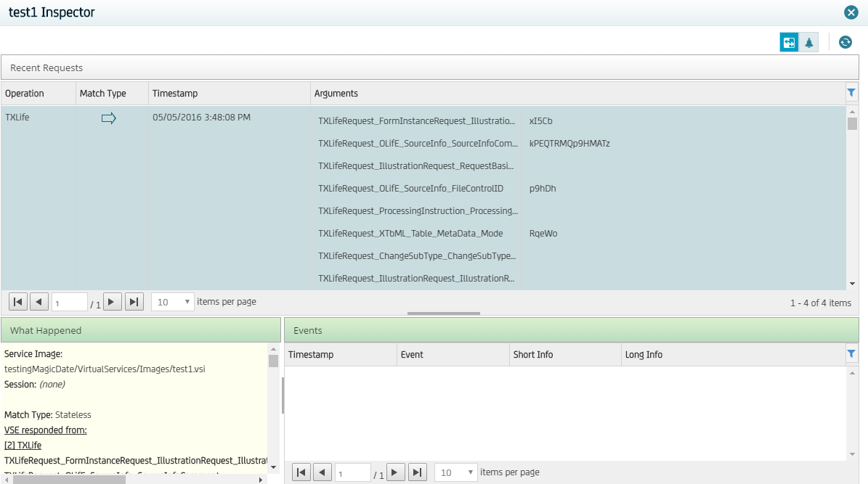868x484 pixels.
Task: Open the Recent Requests column filter
Action: (x=851, y=93)
